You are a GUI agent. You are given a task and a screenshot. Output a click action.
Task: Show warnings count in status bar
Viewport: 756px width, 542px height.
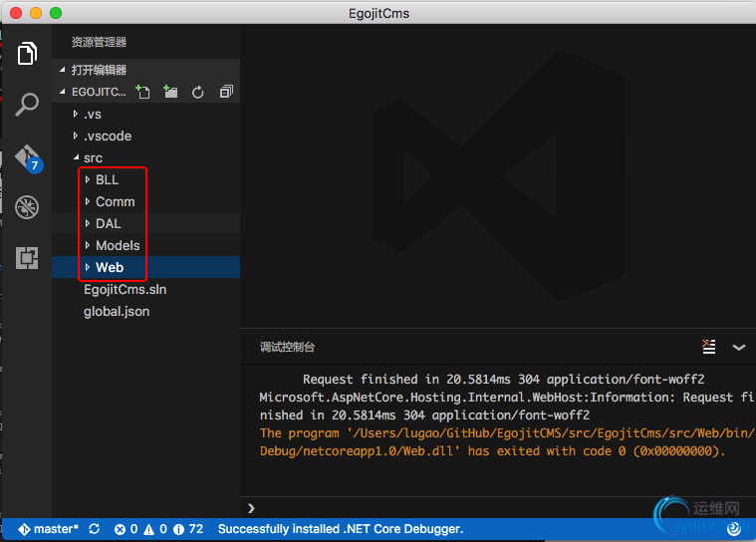[x=155, y=529]
